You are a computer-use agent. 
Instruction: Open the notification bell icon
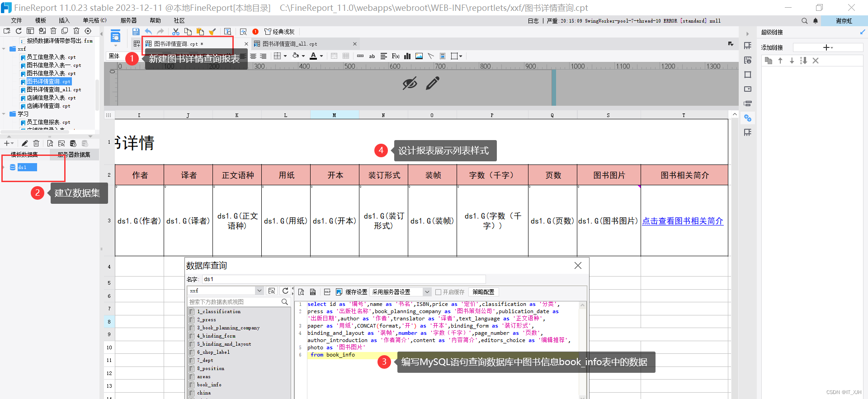[x=816, y=21]
